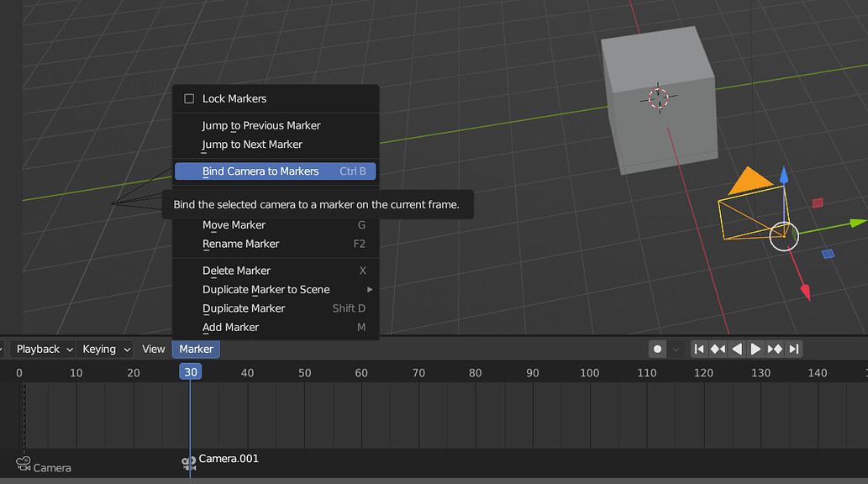Play animation in reverse
Viewport: 868px width, 484px height.
click(737, 349)
